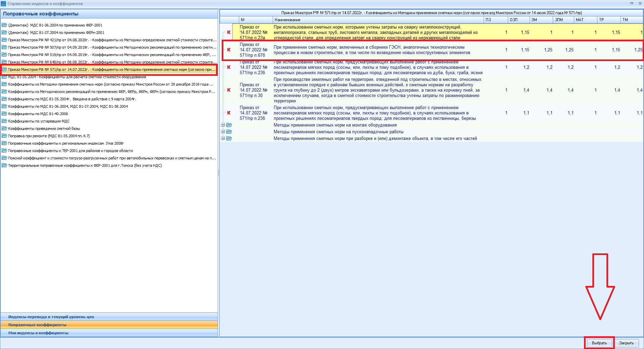The width and height of the screenshot is (644, 349).
Task: Select row about 'сварку металлоконструкций'
Action: [432, 33]
